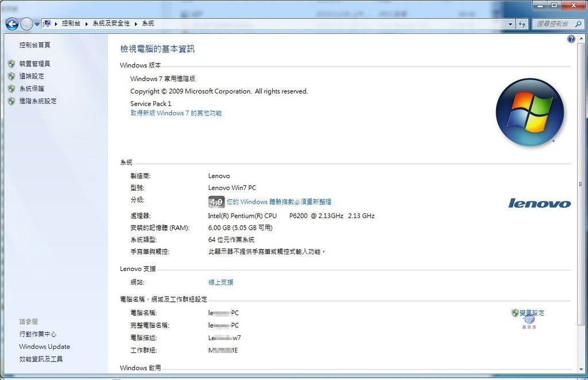The width and height of the screenshot is (588, 380).
Task: Open the address bar history dropdown
Action: pos(510,24)
